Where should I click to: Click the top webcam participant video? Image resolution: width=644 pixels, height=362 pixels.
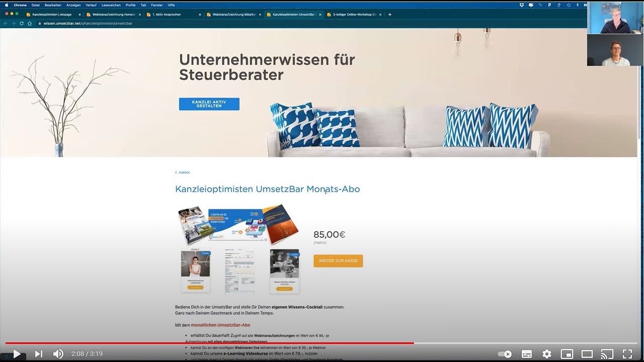click(x=615, y=17)
